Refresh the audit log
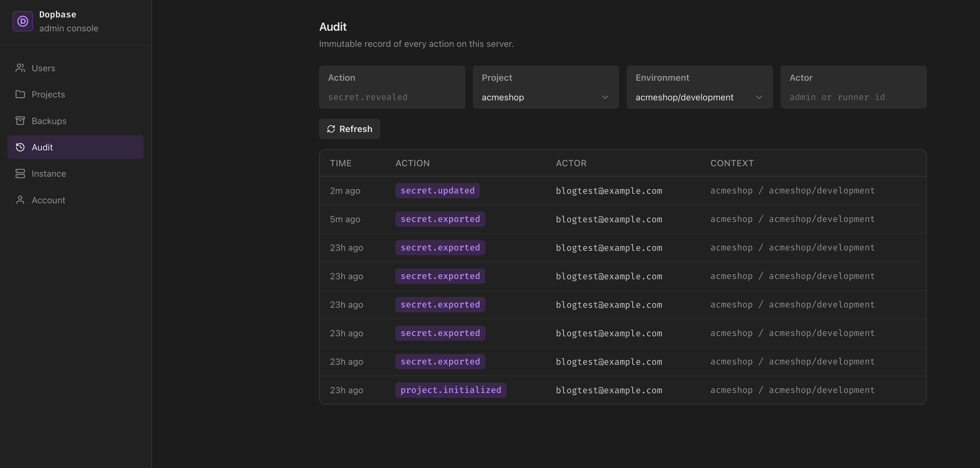The image size is (980, 468). click(349, 129)
